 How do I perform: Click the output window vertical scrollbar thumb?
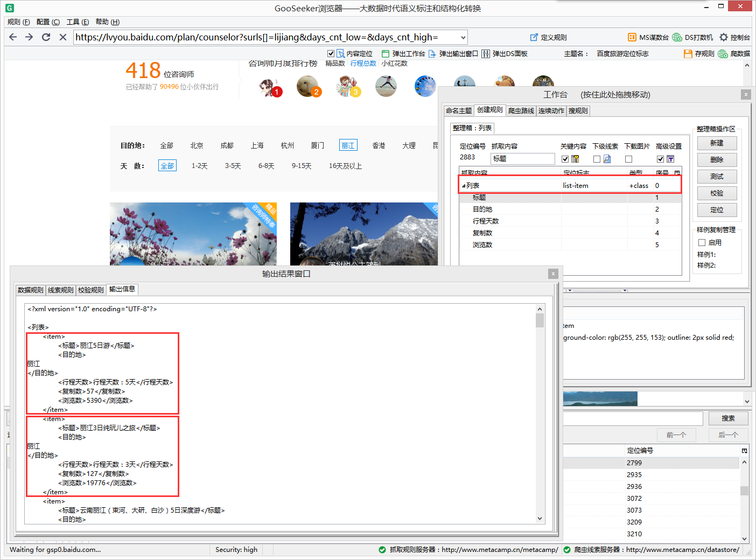(540, 320)
